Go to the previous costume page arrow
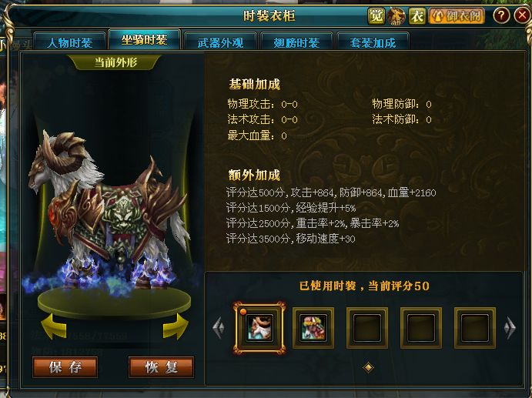Viewport: 532px width, 398px height. (x=219, y=327)
